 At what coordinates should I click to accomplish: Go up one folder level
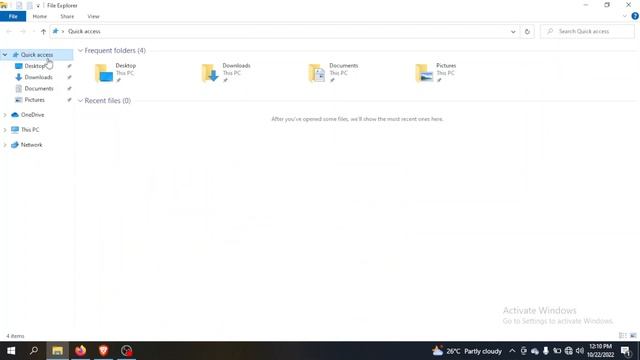[x=43, y=31]
